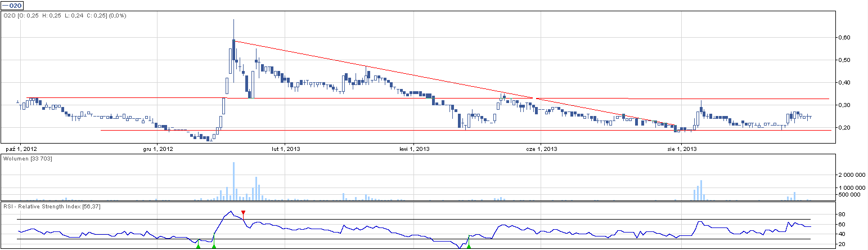Click the red RSI sell signal arrow
868x250 pixels.
coord(243,212)
